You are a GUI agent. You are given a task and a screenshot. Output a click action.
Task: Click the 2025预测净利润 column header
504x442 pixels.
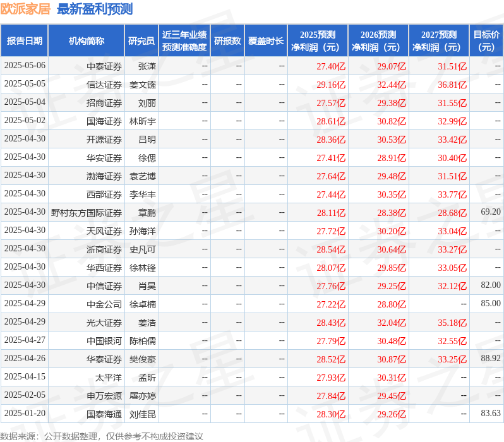[x=318, y=41]
